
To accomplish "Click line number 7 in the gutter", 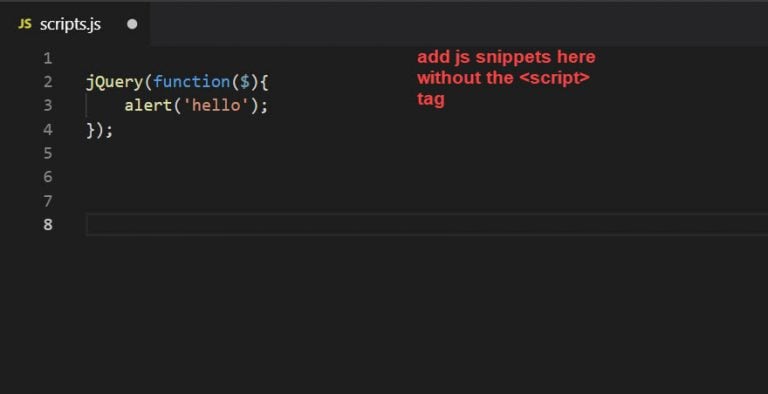I will click(48, 201).
